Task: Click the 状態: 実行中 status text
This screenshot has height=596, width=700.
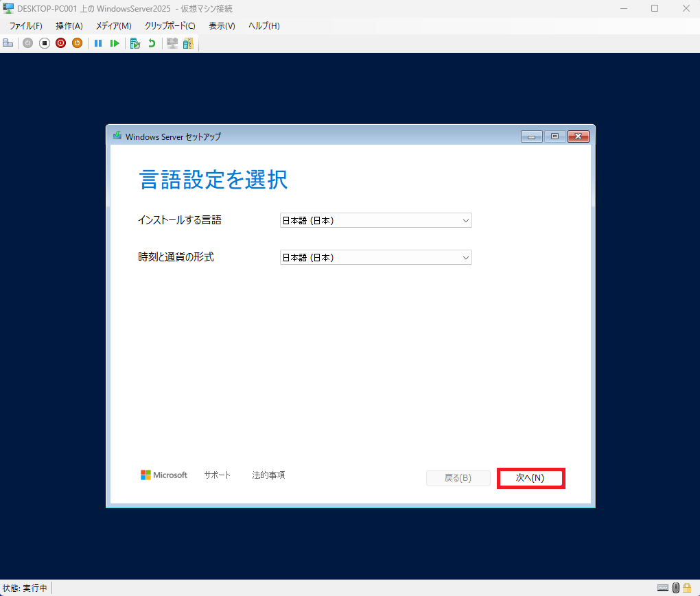Action: tap(25, 588)
